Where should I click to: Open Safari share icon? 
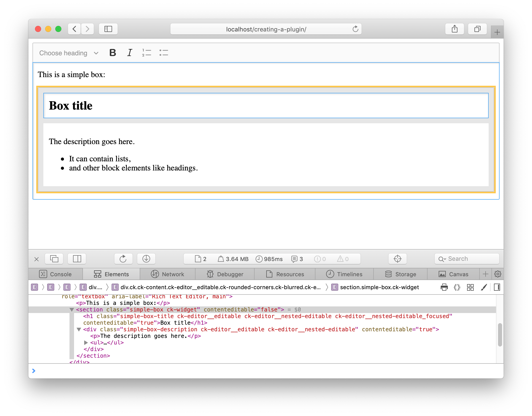coord(455,29)
